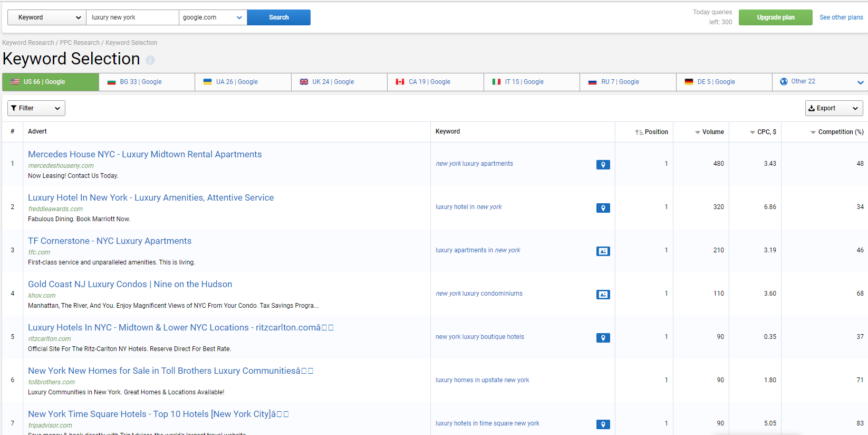Screen dimensions: 868x435
Task: Click the ritzcarlton.com domain
Action: (x=50, y=339)
